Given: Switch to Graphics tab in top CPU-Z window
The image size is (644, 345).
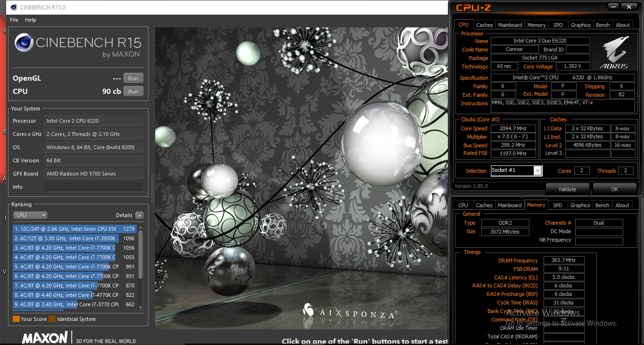Looking at the screenshot, I should coord(580,25).
